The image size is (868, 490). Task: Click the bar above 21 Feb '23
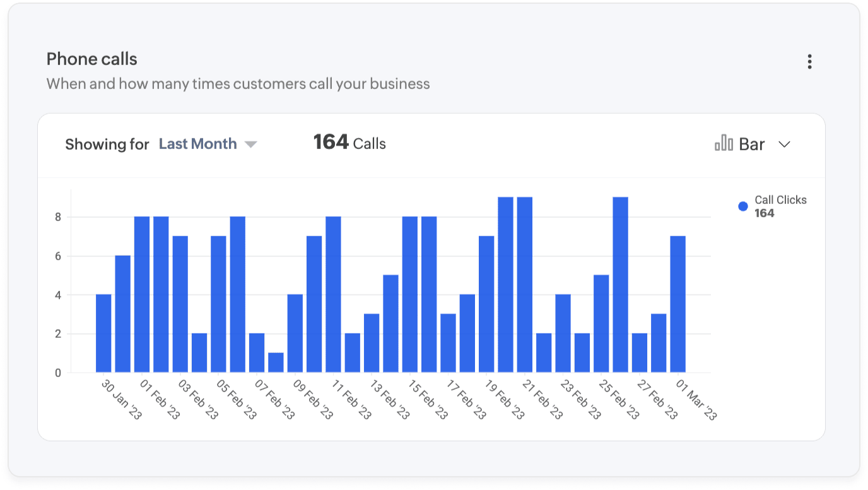pos(525,284)
